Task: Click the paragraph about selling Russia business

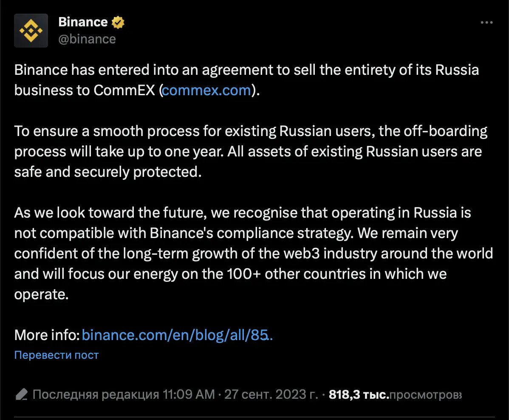Action: click(x=247, y=80)
